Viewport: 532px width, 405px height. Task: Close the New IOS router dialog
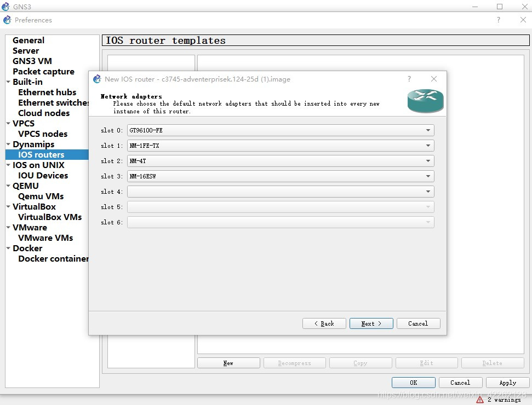[x=433, y=79]
